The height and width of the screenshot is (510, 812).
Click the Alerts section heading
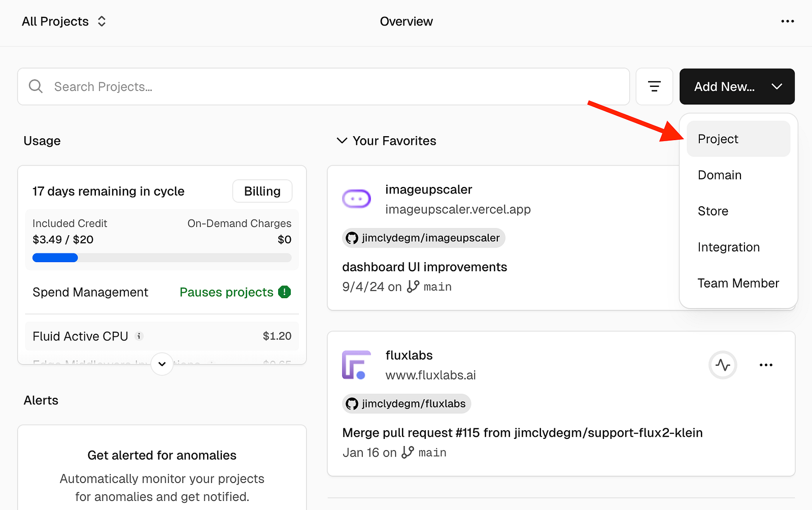click(41, 400)
